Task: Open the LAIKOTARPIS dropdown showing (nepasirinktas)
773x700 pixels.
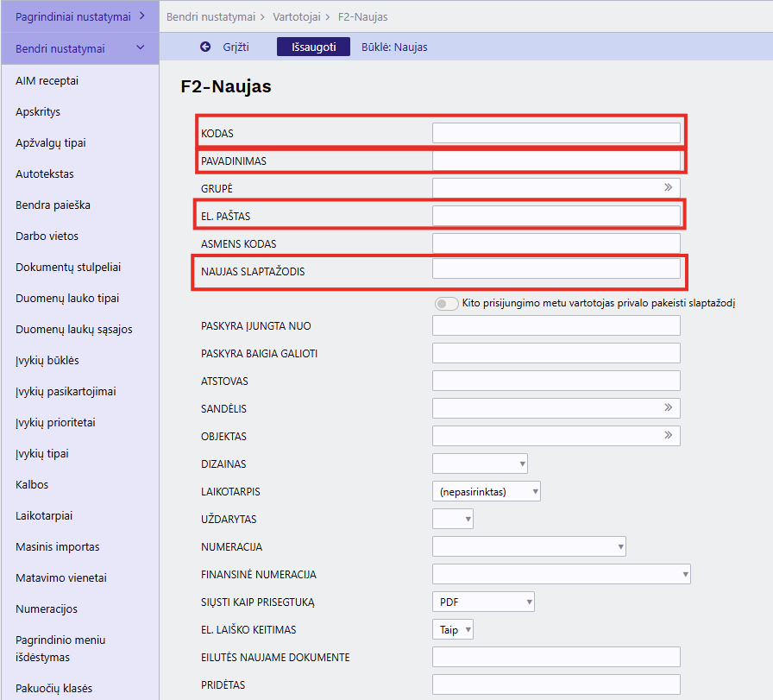Action: 486,491
